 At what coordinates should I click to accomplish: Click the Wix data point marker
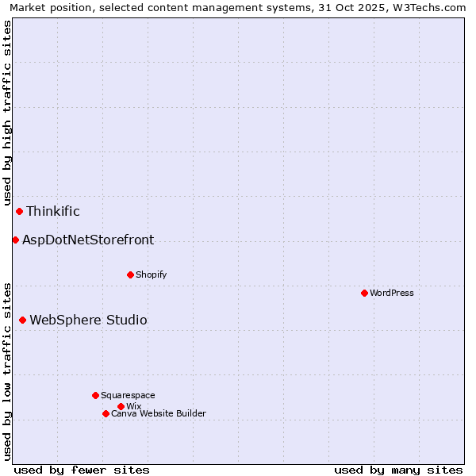point(121,406)
